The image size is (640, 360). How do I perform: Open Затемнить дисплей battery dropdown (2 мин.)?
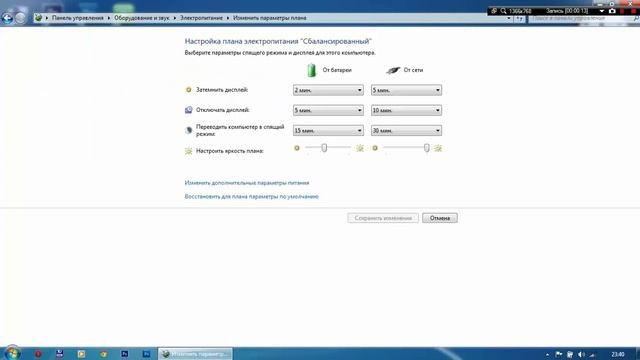(328, 90)
